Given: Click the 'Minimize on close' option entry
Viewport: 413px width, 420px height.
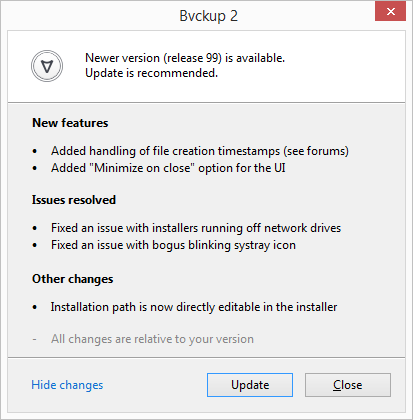Looking at the screenshot, I should 168,168.
